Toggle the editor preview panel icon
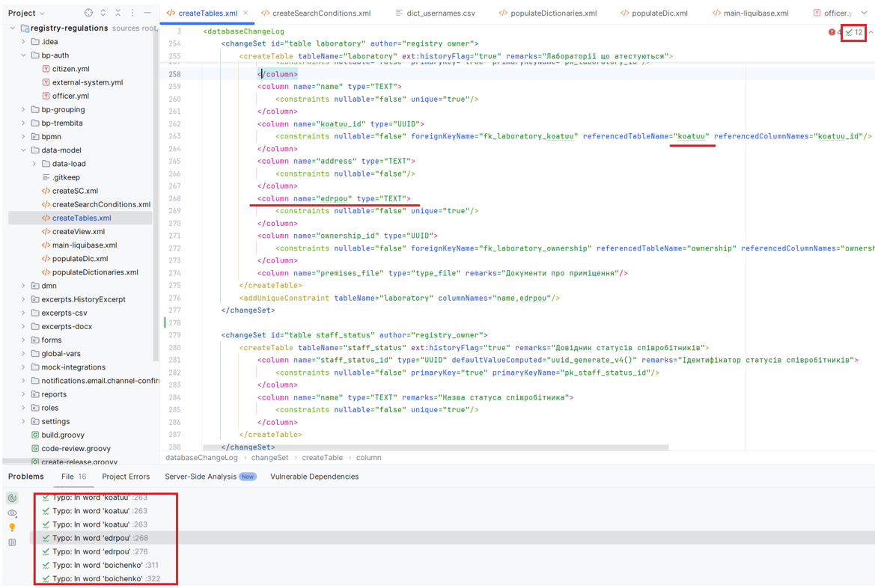875x588 pixels. [12, 542]
